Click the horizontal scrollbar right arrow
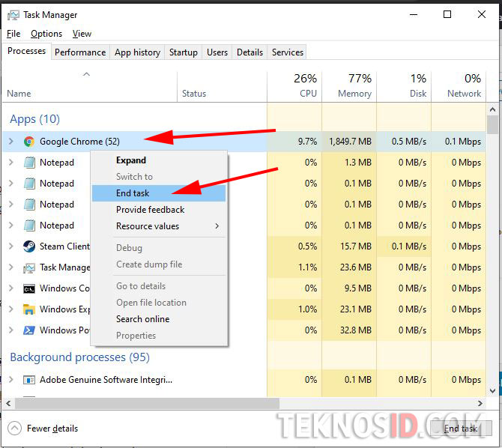 click(x=480, y=404)
